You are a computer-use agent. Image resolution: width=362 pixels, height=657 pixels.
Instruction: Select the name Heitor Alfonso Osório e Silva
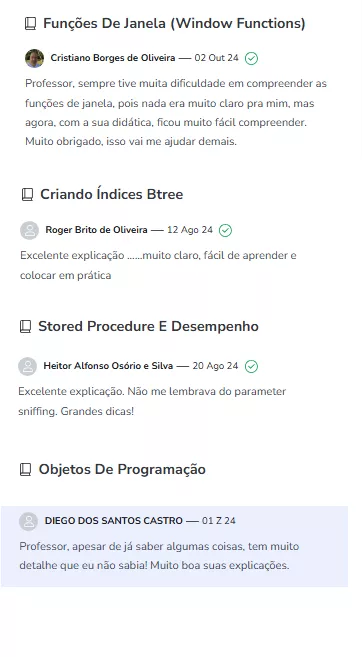point(108,366)
